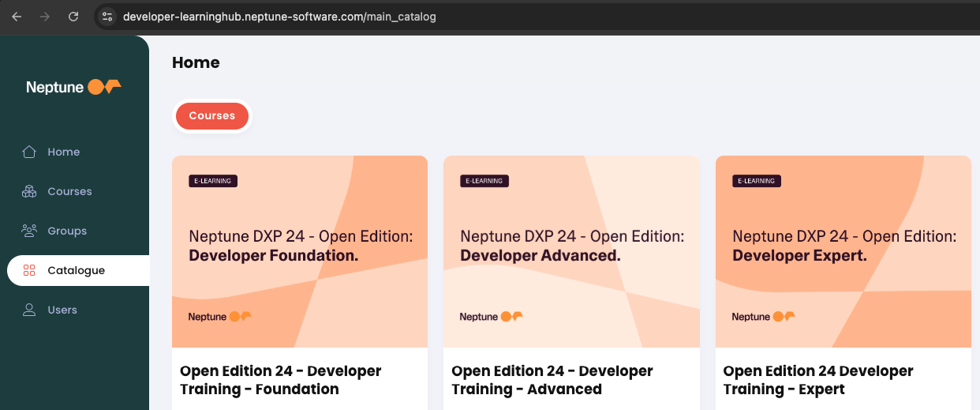Select Catalogue in the sidebar menu
Viewport: 980px width, 410px height.
76,270
